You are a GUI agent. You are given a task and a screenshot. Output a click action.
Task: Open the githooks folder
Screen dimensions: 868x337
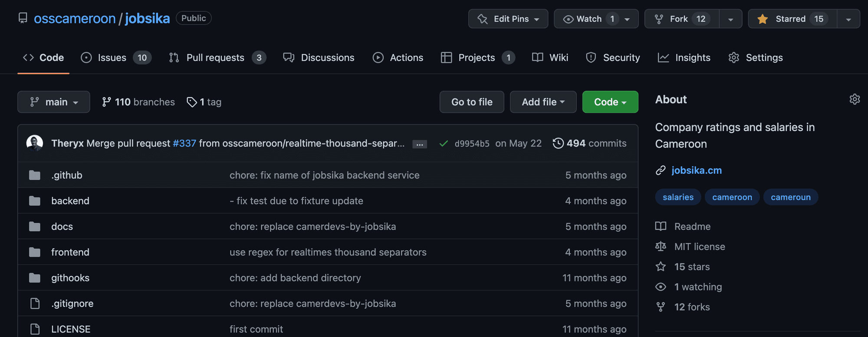click(x=70, y=278)
